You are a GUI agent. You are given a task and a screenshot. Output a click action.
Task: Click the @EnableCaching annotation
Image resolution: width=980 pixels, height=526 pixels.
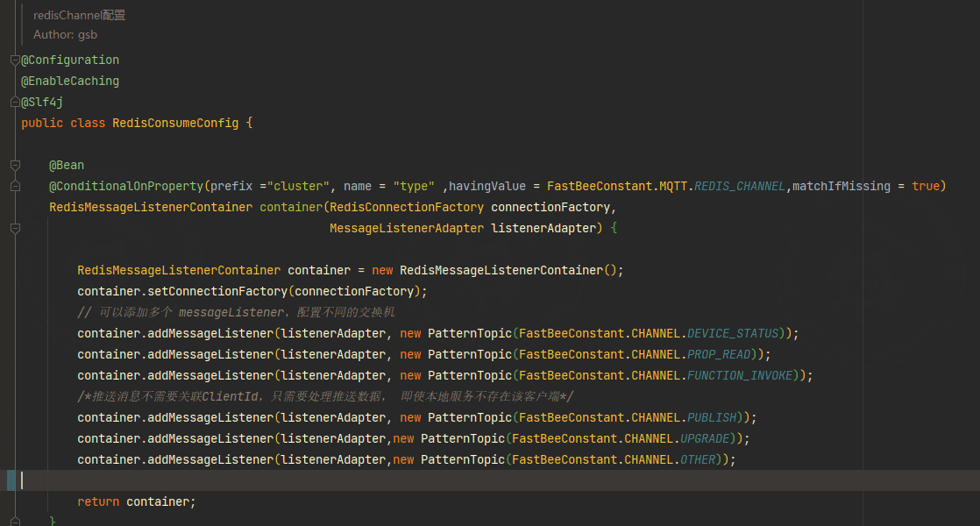(70, 82)
